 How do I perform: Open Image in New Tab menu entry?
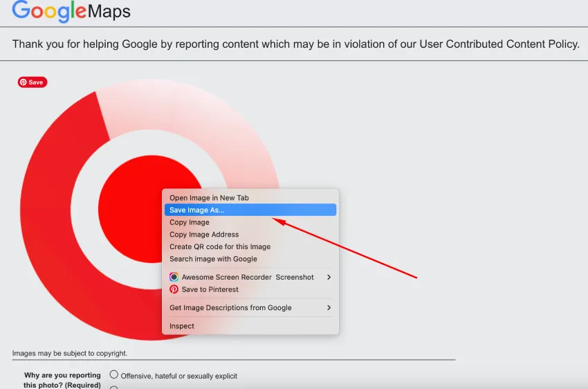pyautogui.click(x=250, y=198)
